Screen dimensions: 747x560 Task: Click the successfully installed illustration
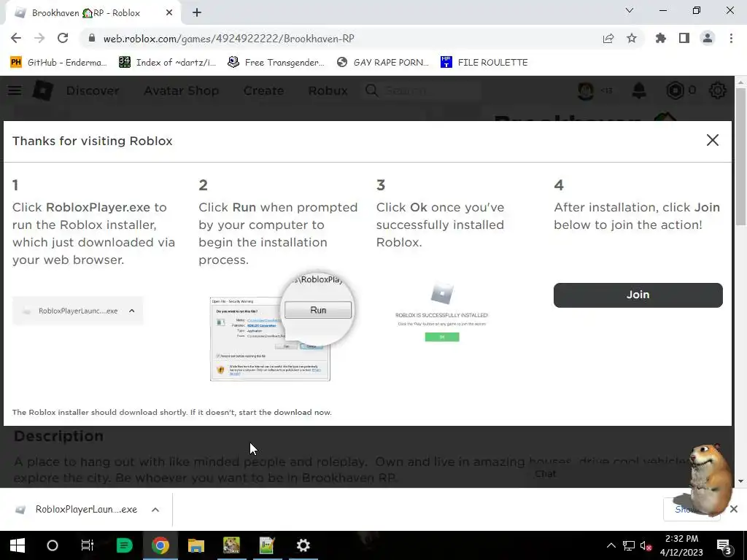pos(441,311)
